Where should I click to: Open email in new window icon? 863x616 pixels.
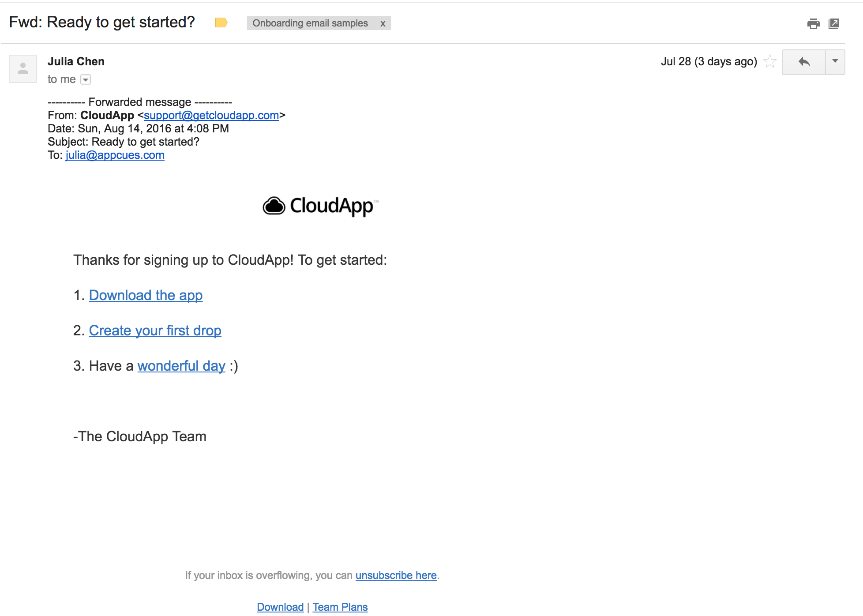[x=834, y=23]
